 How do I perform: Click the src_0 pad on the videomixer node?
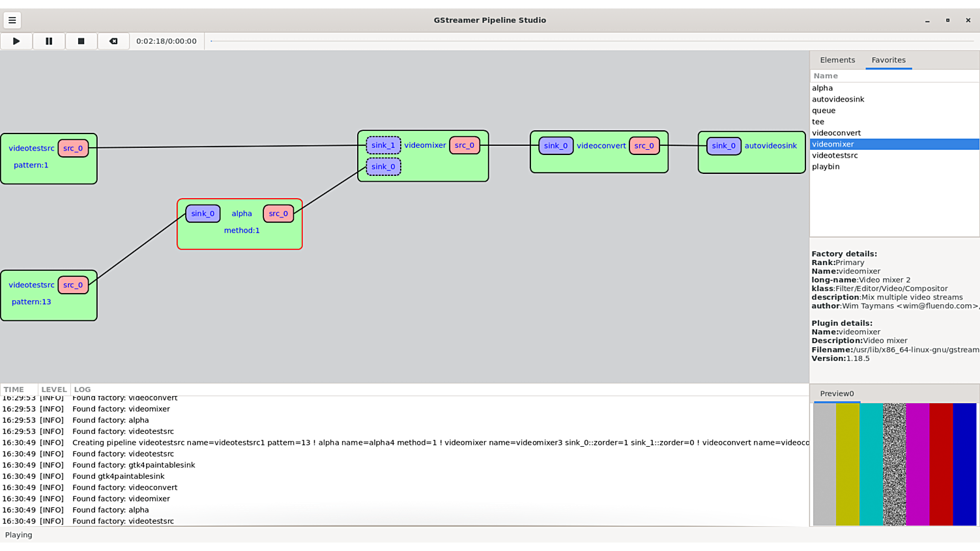[x=464, y=145]
